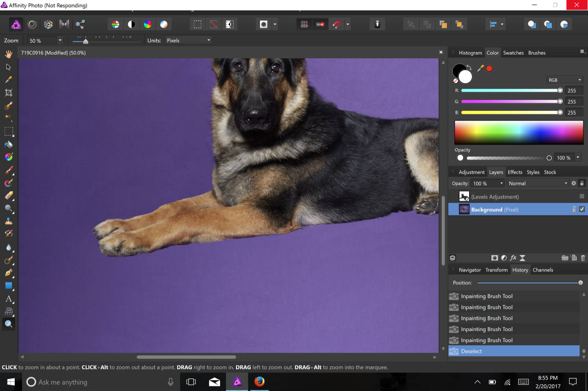
Task: Open the Export Persona share icon
Action: coord(80,24)
